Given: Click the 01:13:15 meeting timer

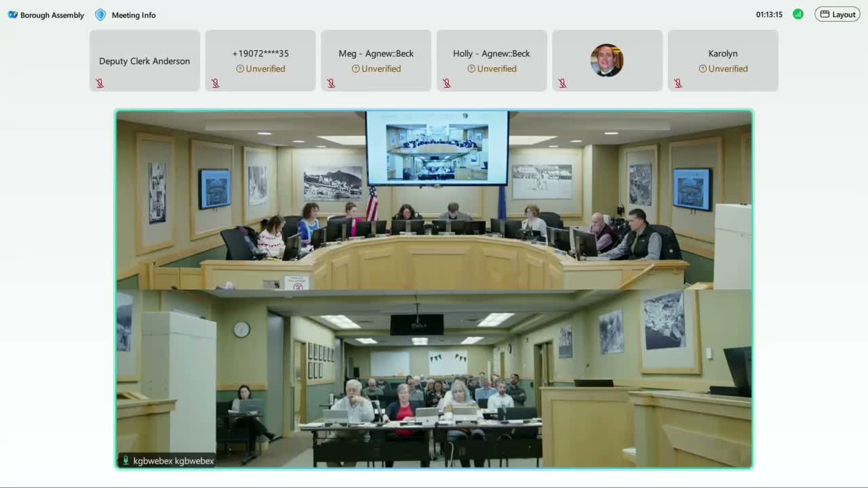Looking at the screenshot, I should pos(770,13).
